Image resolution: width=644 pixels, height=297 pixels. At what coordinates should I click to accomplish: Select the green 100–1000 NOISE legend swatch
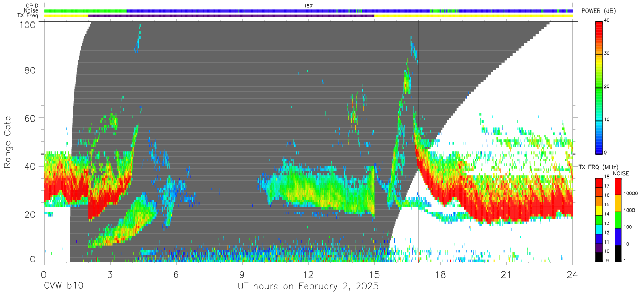point(618,220)
